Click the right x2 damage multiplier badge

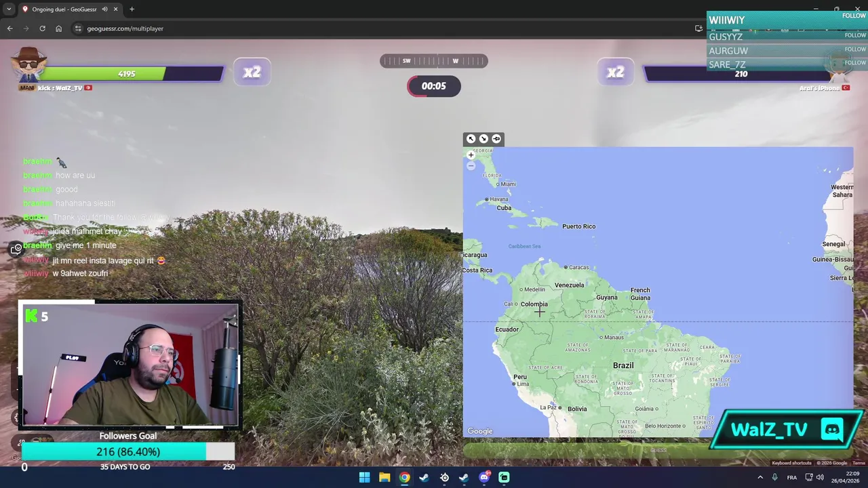(x=615, y=73)
